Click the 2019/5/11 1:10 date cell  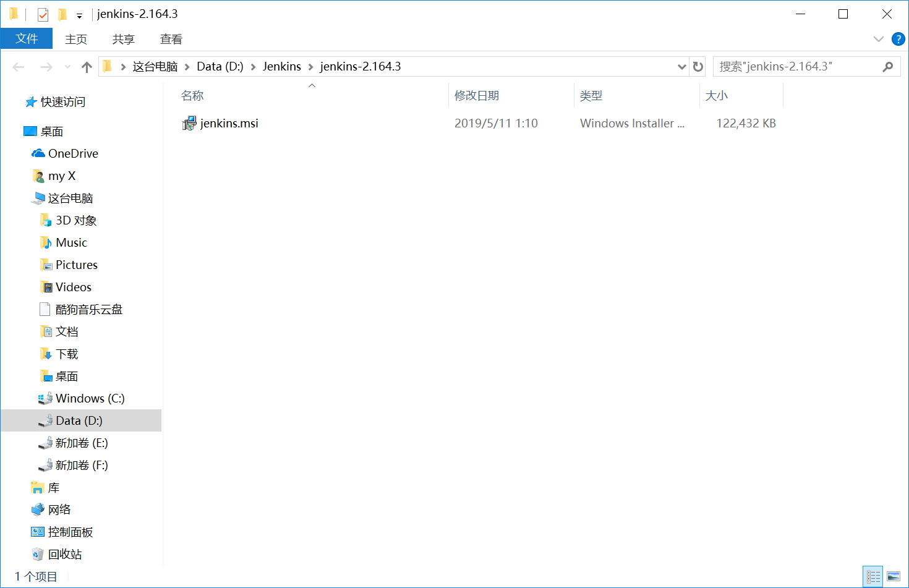click(496, 123)
